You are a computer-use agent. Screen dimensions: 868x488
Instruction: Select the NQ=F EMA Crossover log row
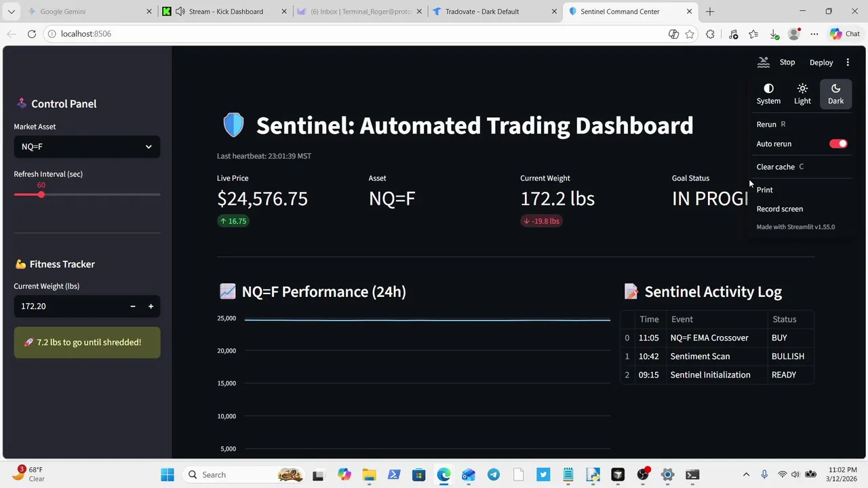717,338
